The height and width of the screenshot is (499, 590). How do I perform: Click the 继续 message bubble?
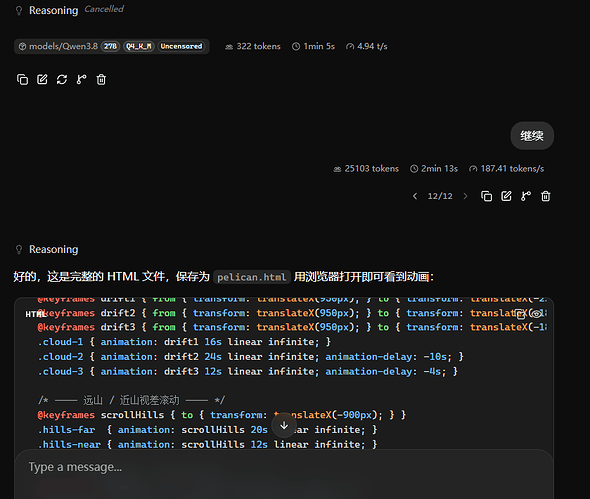[532, 135]
